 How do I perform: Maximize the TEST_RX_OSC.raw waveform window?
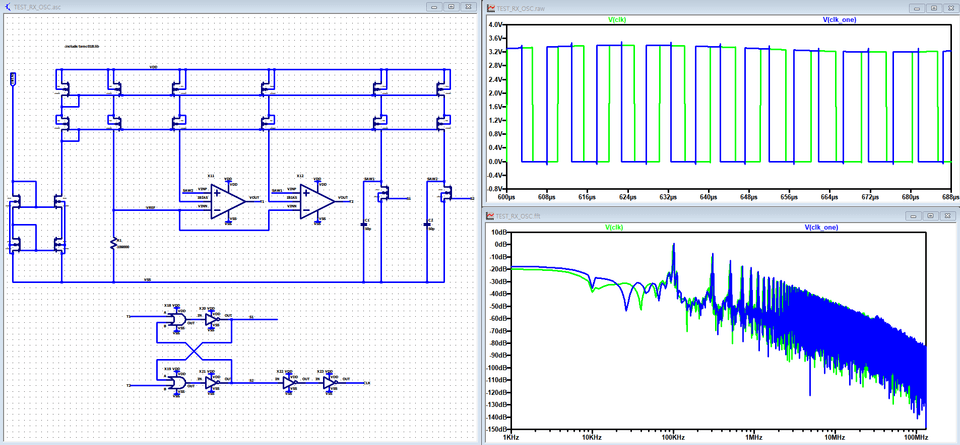tap(934, 8)
